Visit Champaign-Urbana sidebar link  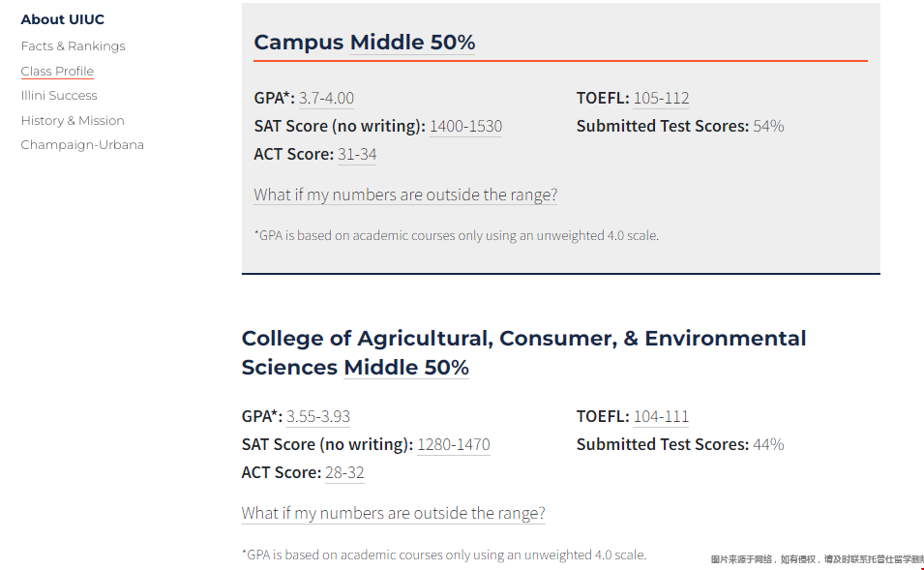[82, 145]
